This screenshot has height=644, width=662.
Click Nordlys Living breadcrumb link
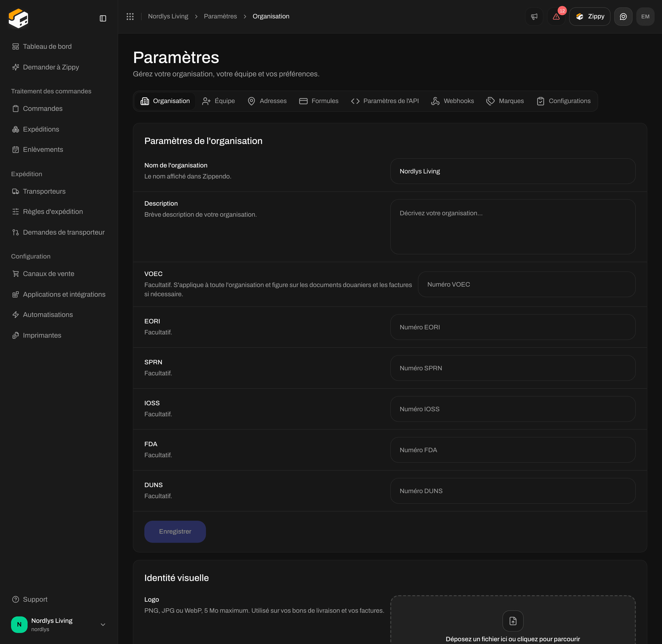[x=168, y=16]
